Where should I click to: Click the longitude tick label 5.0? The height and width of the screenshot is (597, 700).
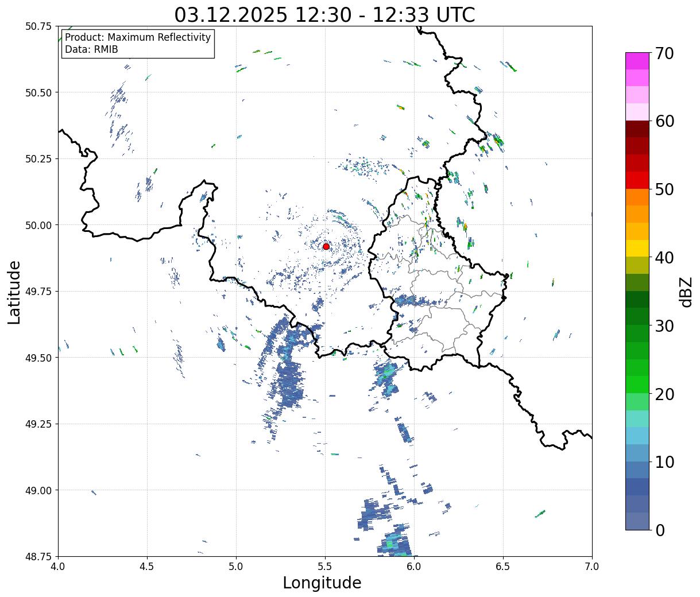(236, 567)
